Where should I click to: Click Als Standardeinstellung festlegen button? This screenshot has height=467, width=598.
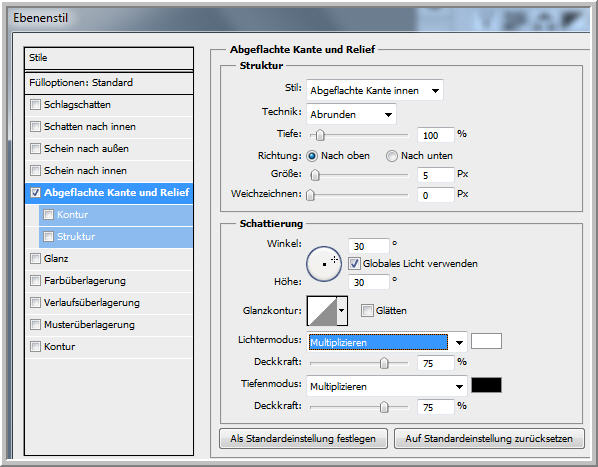(303, 439)
